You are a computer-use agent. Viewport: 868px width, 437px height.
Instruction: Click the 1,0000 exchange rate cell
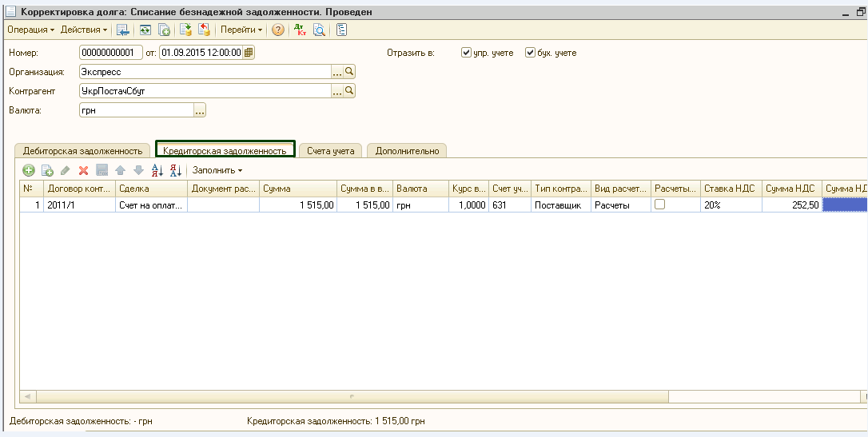[x=469, y=205]
